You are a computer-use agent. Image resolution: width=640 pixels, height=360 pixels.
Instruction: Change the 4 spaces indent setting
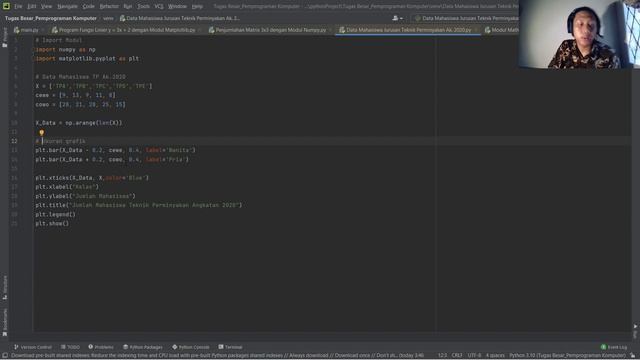(495, 356)
